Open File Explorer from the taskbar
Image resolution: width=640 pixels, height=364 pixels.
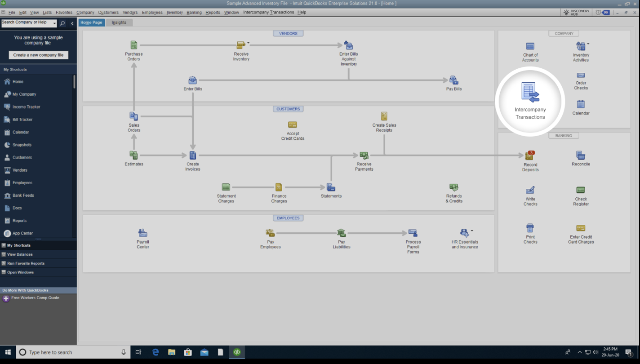click(172, 352)
